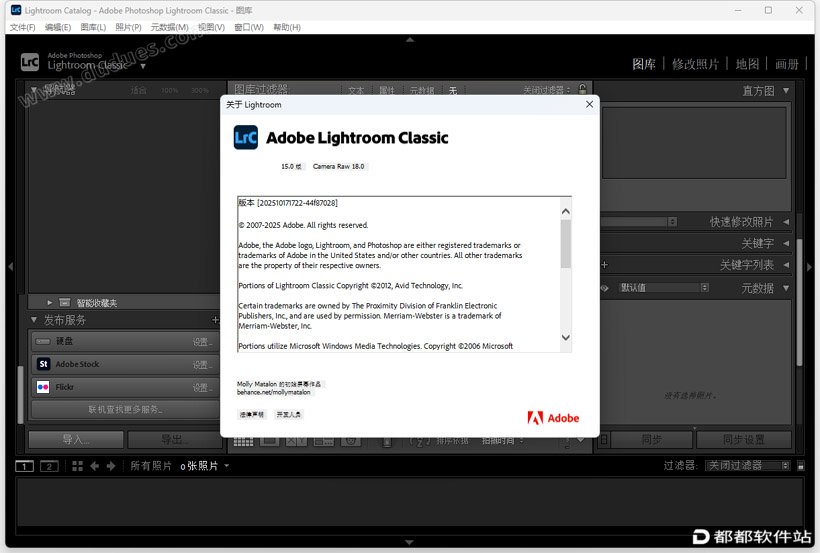The width and height of the screenshot is (820, 553).
Task: Open the identity plate dropdown arrow
Action: [143, 66]
